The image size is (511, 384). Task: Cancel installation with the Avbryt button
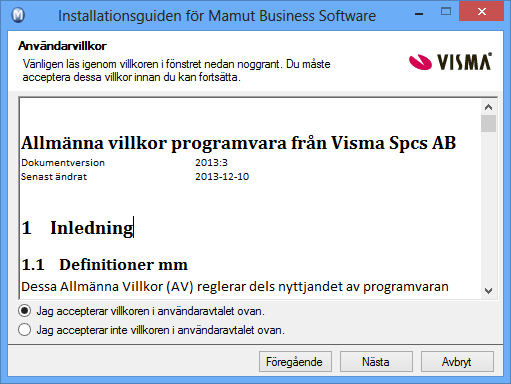pyautogui.click(x=457, y=362)
